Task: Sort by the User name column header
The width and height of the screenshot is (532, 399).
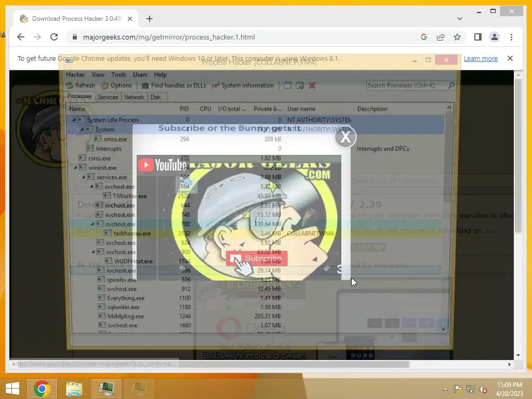Action: 301,109
